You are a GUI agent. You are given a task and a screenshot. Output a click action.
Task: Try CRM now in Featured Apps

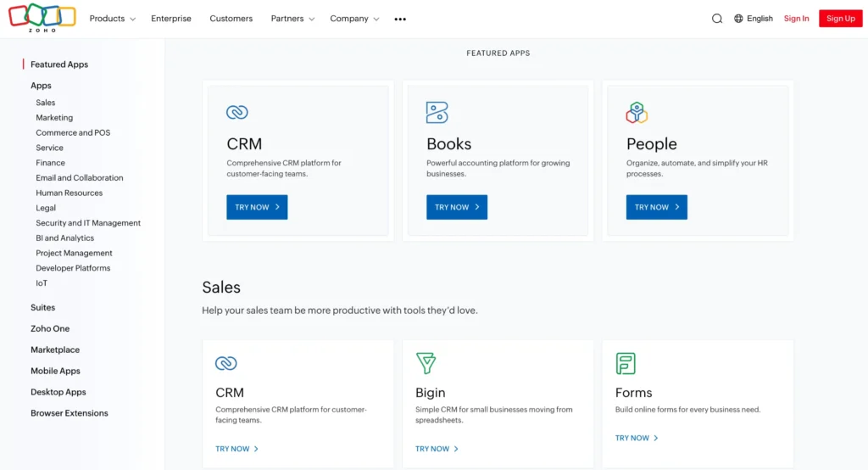(x=257, y=207)
